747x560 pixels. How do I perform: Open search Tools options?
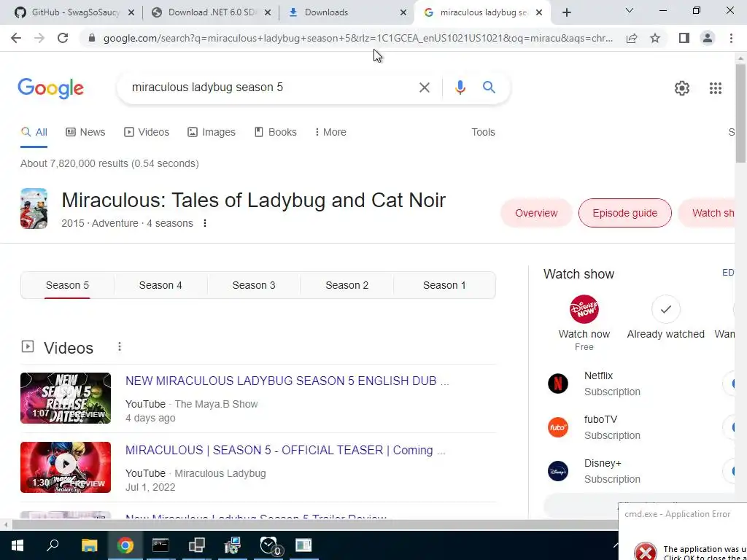[483, 132]
